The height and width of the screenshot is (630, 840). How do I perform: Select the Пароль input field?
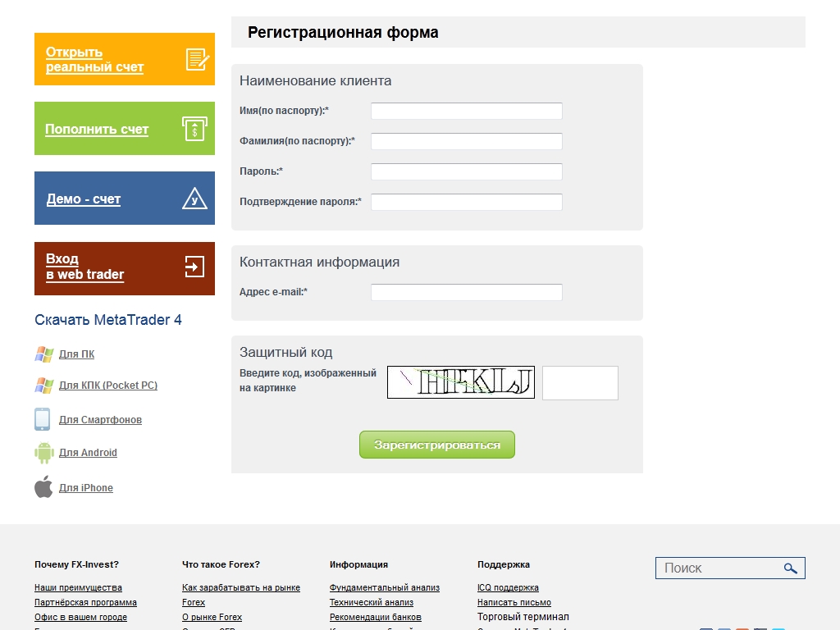(466, 171)
